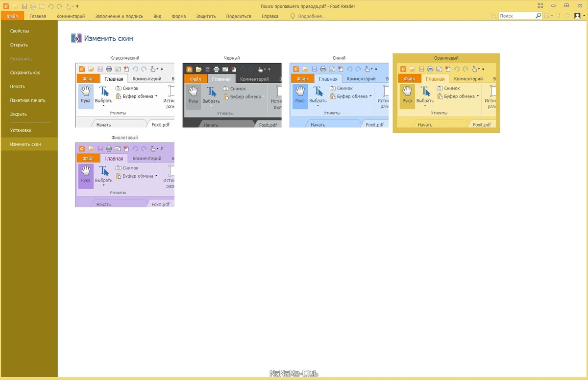Click the folder-search icon left of search box
This screenshot has height=380, width=588.
(x=494, y=16)
